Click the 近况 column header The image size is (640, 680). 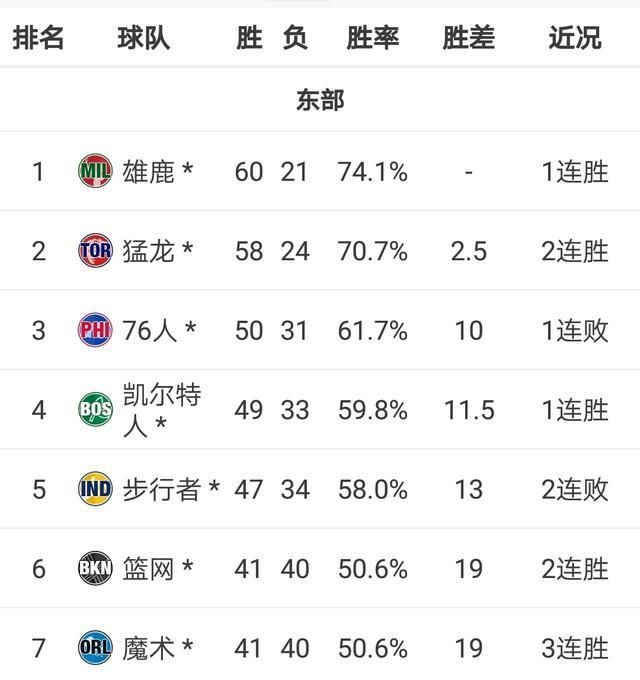[575, 38]
